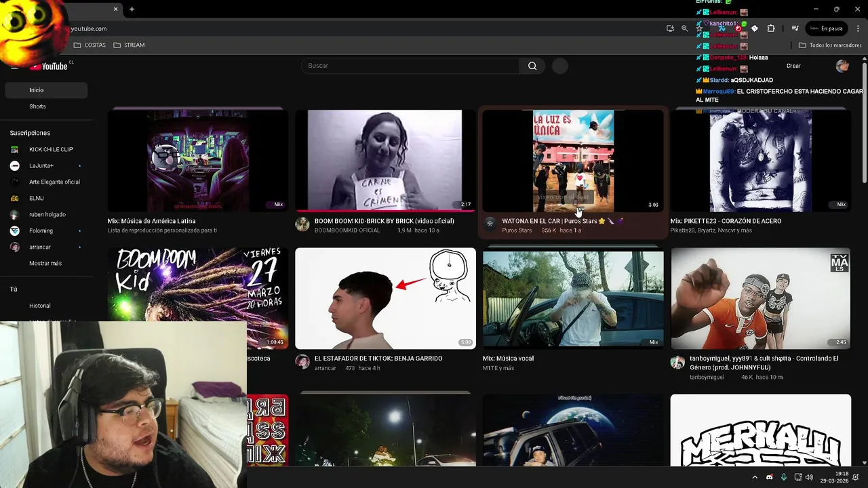Open 'Todos los marcadores' folder
Screen dimensions: 868x488
(x=830, y=45)
